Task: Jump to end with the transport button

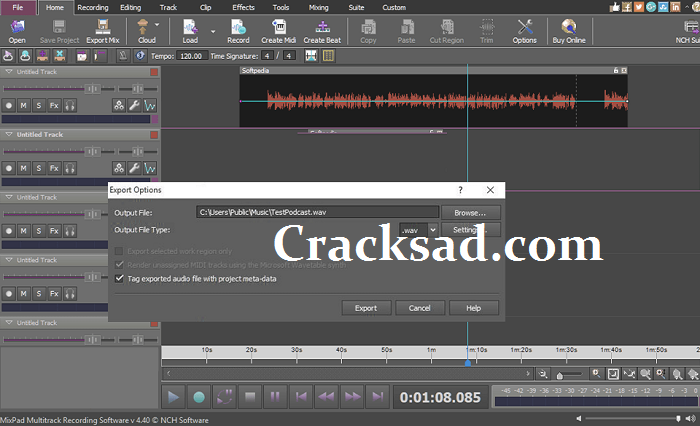Action: coord(378,397)
